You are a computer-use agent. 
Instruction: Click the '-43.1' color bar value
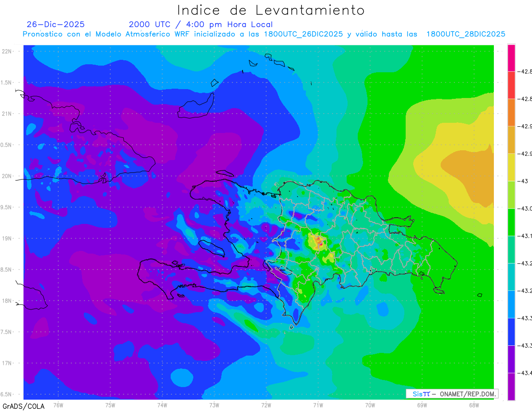[525, 236]
